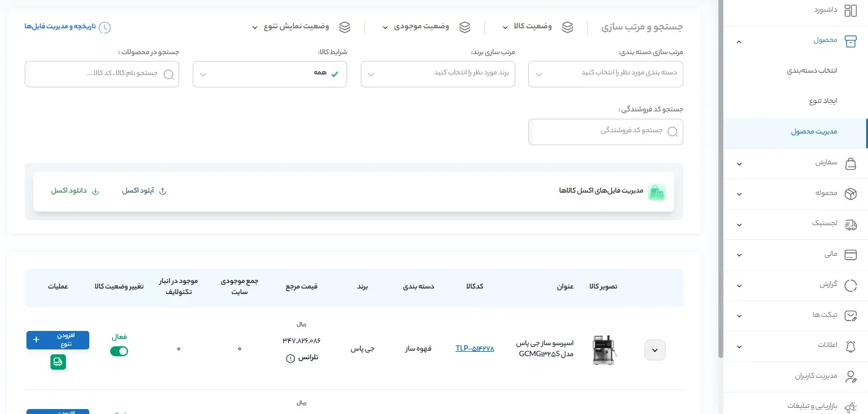The image size is (868, 414).
Task: Expand the اعلانات sidebar section arrow
Action: click(739, 346)
